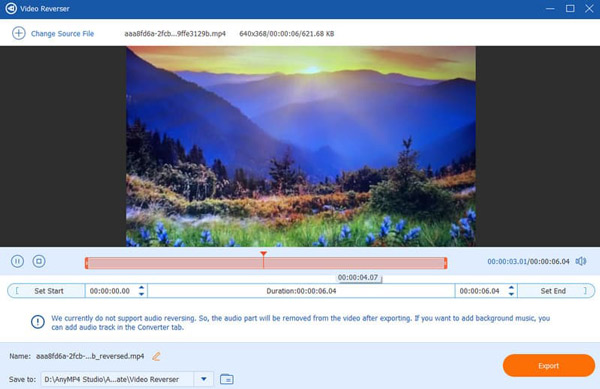
Task: Click the info icon beside the audio notice
Action: tap(38, 322)
